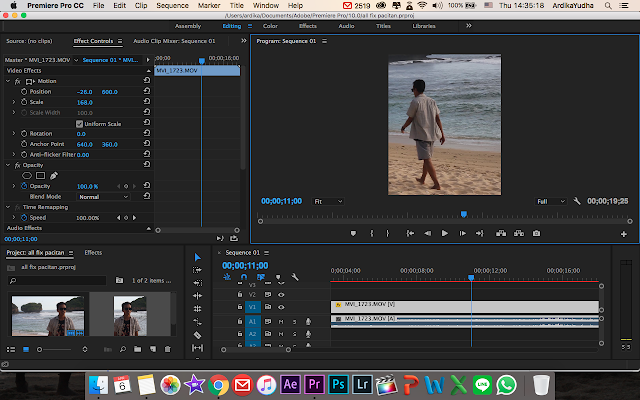Click the elliptical mask tool under Opacity
Viewport: 640px width, 400px height.
point(27,176)
